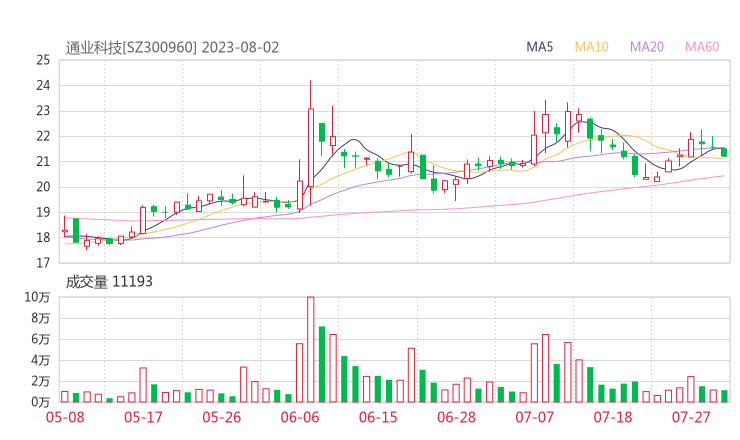The image size is (740, 440).
Task: Click the price axis value 17
Action: [x=43, y=263]
